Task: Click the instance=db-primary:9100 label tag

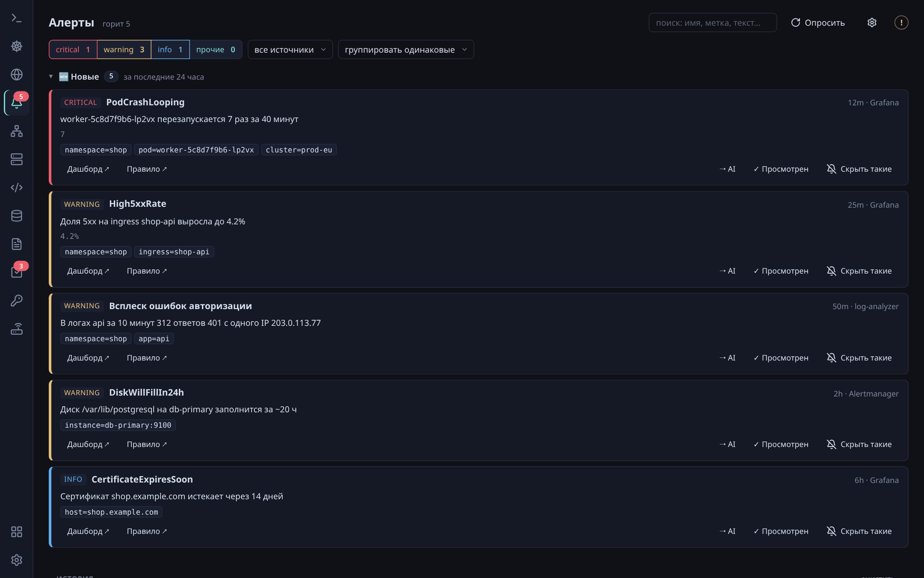Action: 118,425
